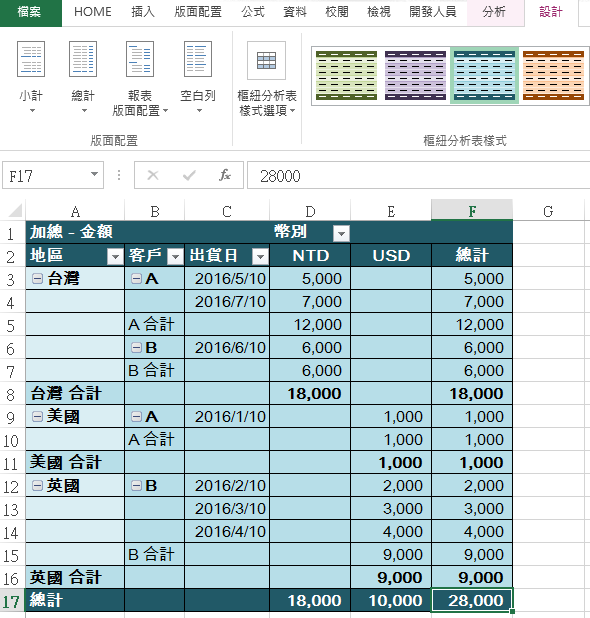Open the 報表版面配置 report layout icon

(x=140, y=59)
